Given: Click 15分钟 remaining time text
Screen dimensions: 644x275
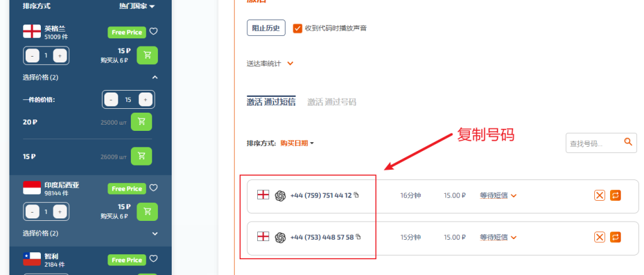Looking at the screenshot, I should point(411,237).
